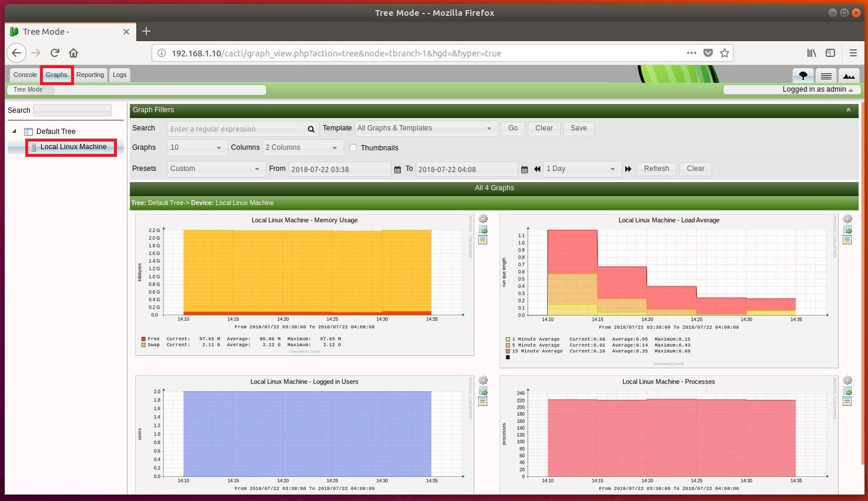The width and height of the screenshot is (868, 501).
Task: Shift time span forward with double-right arrows
Action: coord(628,169)
